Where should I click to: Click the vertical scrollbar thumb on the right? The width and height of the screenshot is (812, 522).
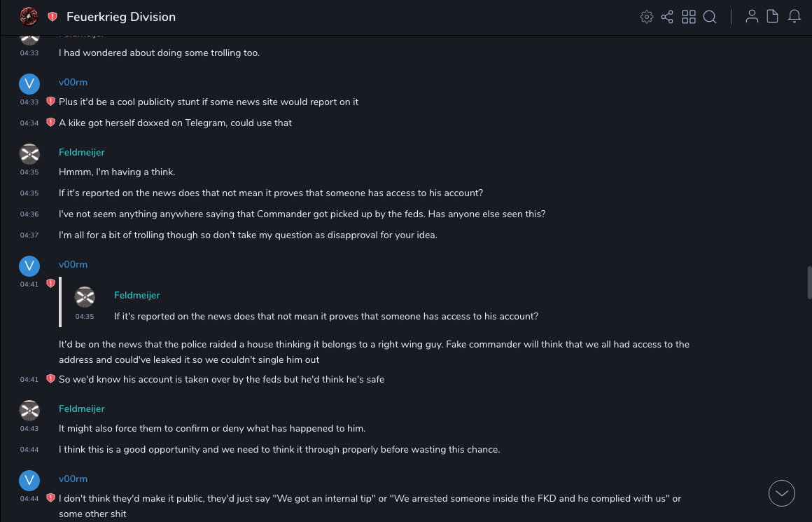pos(809,282)
